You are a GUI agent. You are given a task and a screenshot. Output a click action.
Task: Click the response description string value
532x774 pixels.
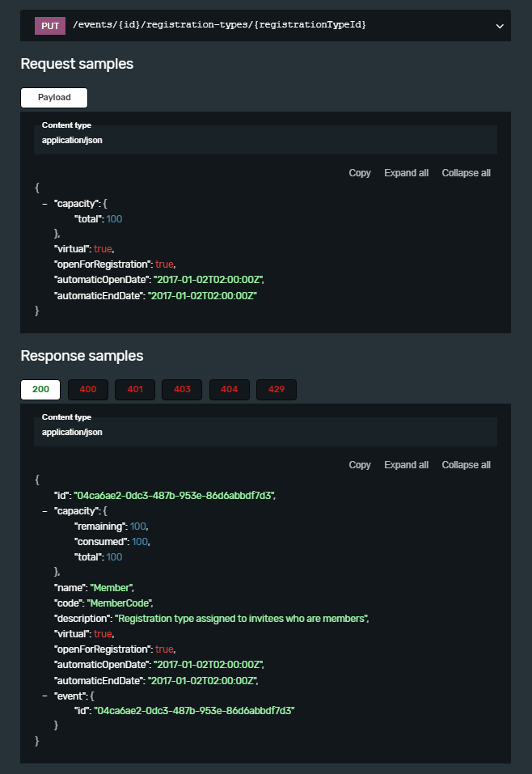(241, 619)
